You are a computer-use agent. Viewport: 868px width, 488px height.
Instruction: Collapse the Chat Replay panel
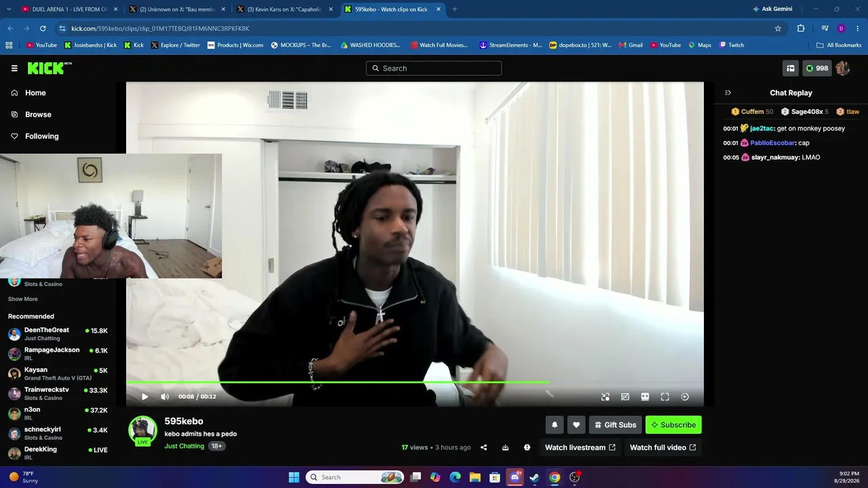(x=728, y=93)
